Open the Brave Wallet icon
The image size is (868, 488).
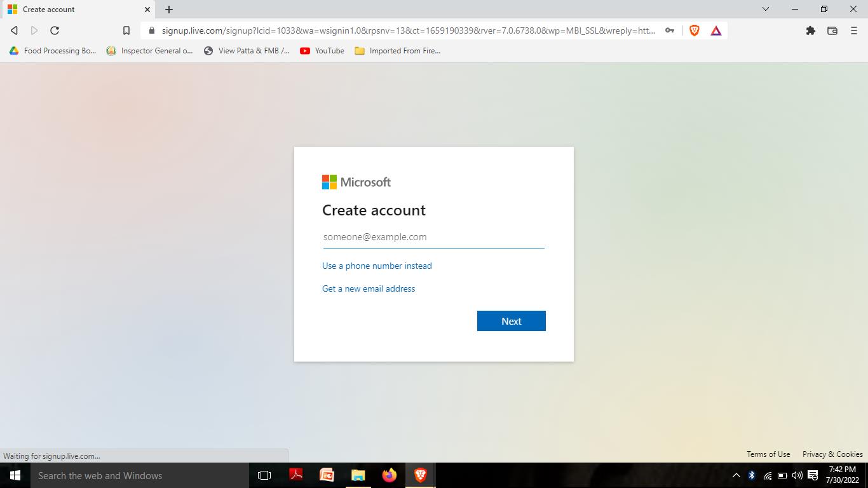832,30
